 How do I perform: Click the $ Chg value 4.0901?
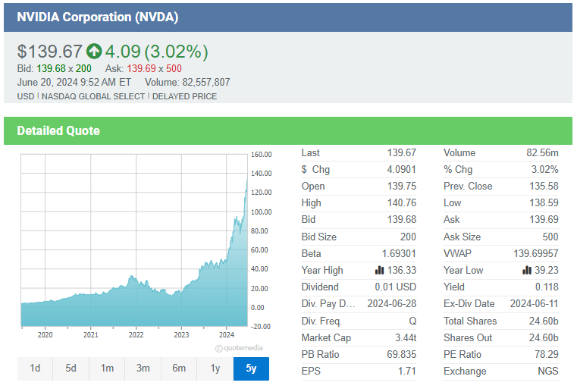coord(401,169)
